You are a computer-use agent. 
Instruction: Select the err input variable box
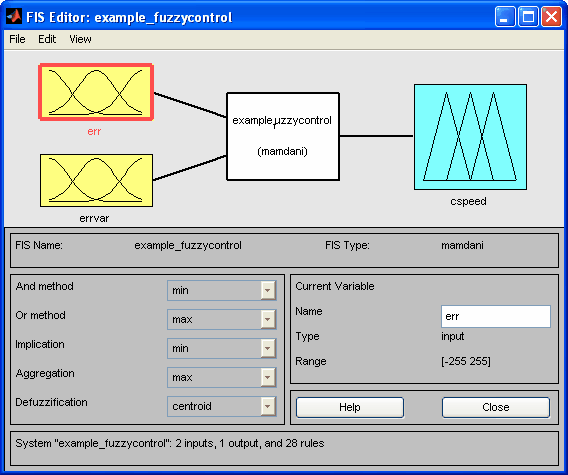pyautogui.click(x=96, y=92)
